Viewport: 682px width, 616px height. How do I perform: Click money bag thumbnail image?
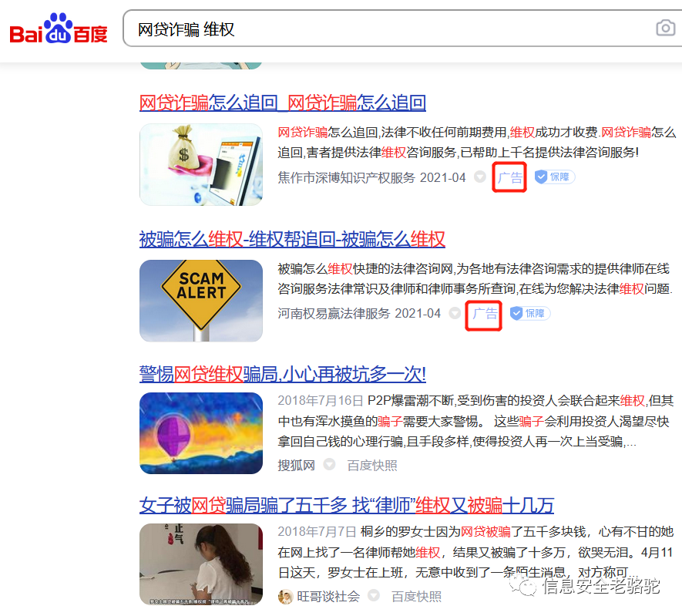(201, 164)
